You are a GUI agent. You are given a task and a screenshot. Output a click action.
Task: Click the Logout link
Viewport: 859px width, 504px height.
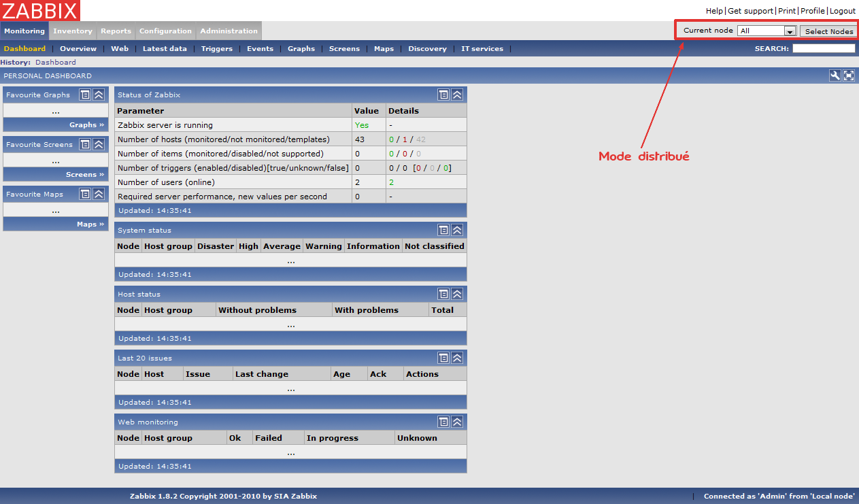tap(843, 11)
